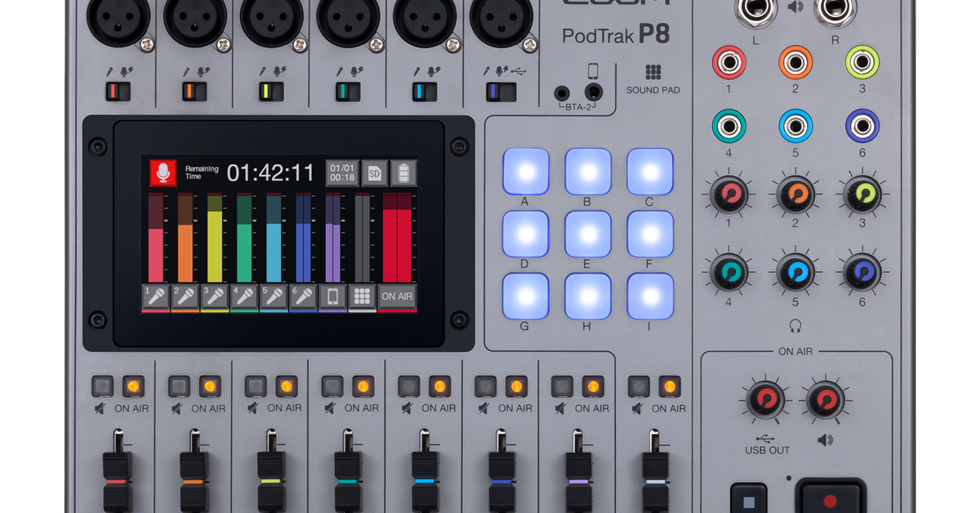Flip the orange input 2 mic-type switch
This screenshot has height=513, width=980.
(x=194, y=91)
